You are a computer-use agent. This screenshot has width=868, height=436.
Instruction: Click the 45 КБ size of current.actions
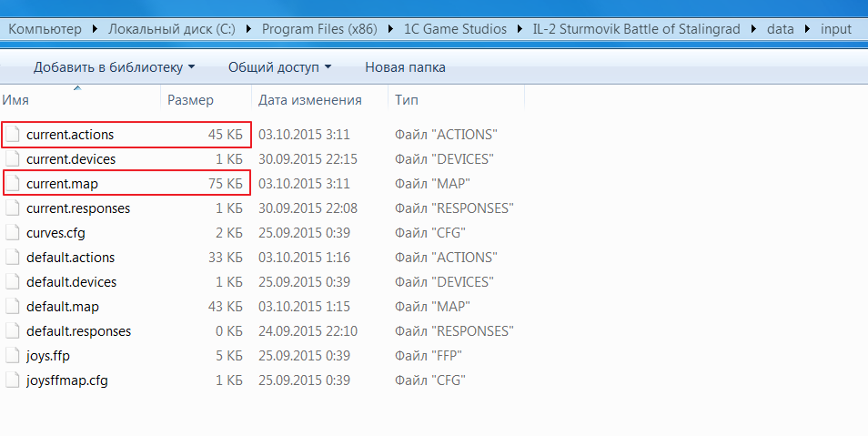click(x=226, y=135)
